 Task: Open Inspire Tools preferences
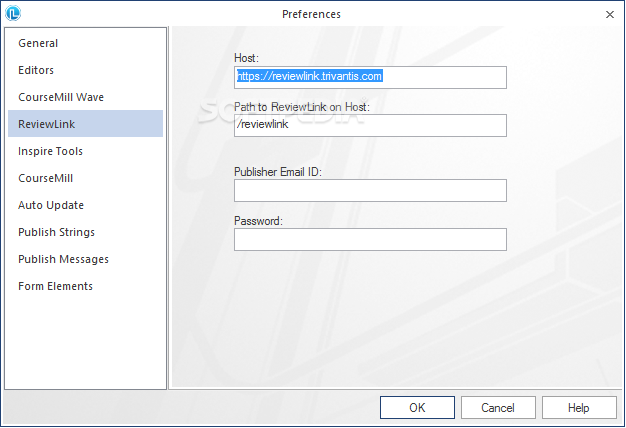click(x=85, y=151)
